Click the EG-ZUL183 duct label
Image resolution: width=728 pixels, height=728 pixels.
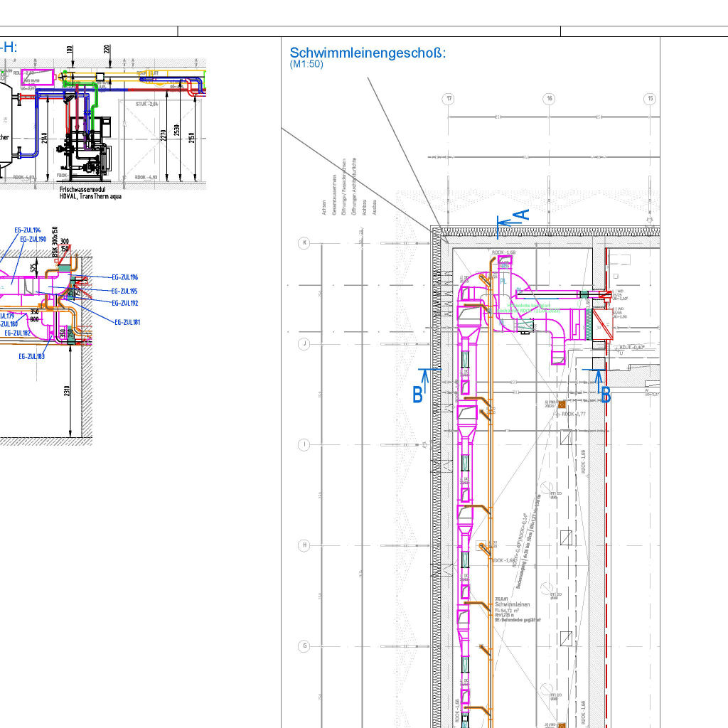pyautogui.click(x=31, y=356)
